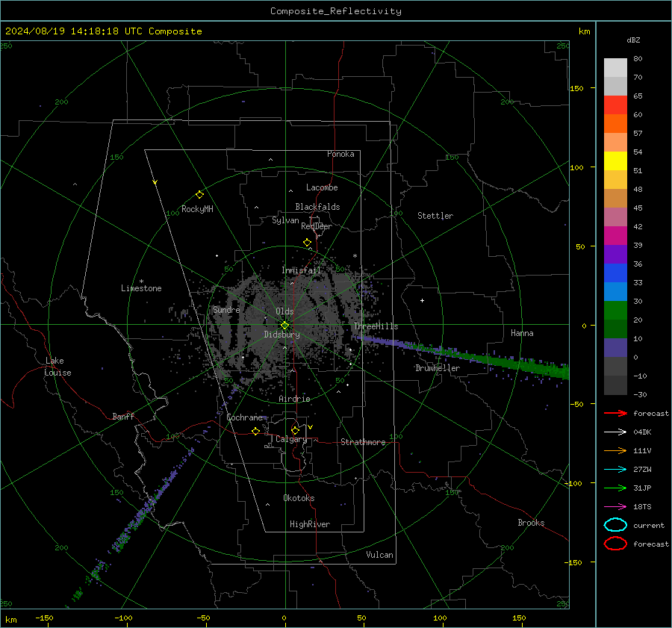
Task: Click the Drumheller label
Action: tap(437, 368)
